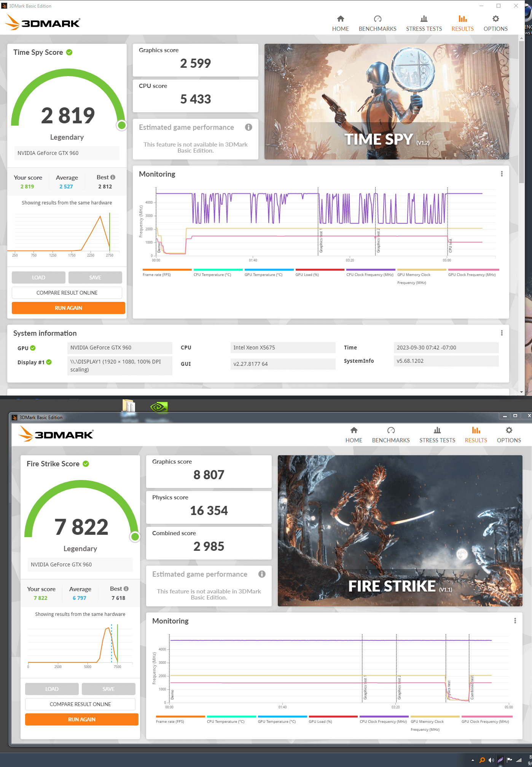Click the FIRE STRIKE benchmark artwork thumbnail
The height and width of the screenshot is (767, 532).
tap(400, 531)
